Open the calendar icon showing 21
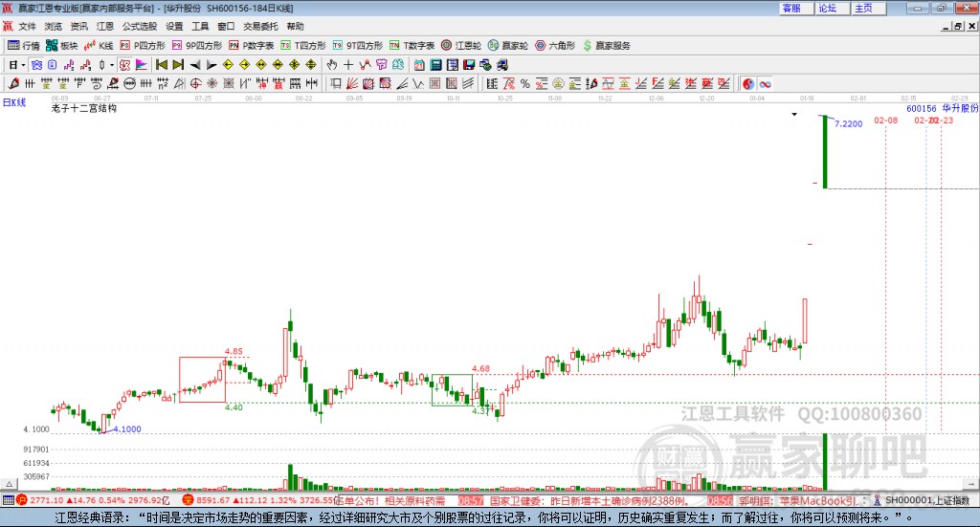Image resolution: width=980 pixels, height=527 pixels. (419, 65)
